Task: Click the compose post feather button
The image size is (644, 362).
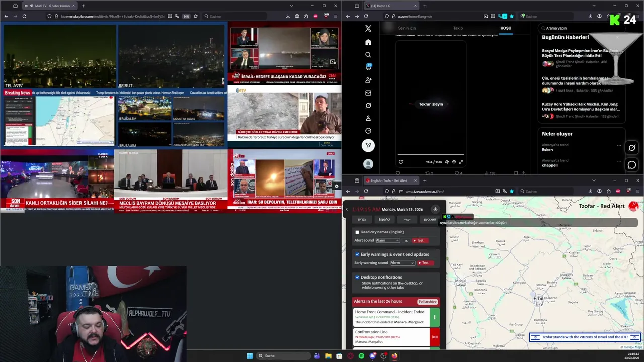Action: click(x=368, y=145)
